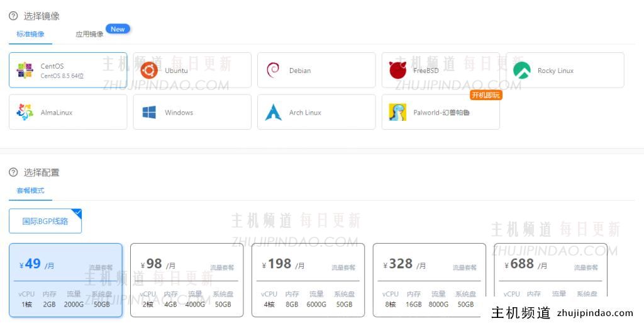Click the Rocky Linux green logo icon
The image size is (644, 328).
click(521, 71)
